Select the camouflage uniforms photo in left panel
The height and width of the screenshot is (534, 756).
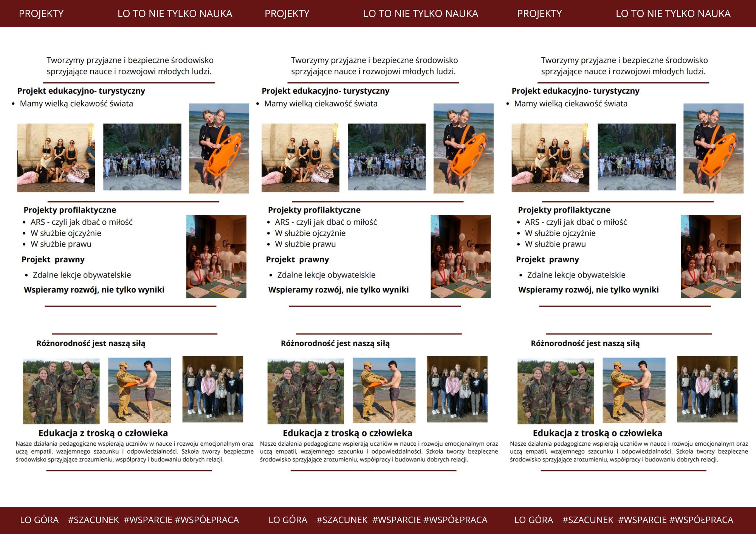(x=61, y=391)
